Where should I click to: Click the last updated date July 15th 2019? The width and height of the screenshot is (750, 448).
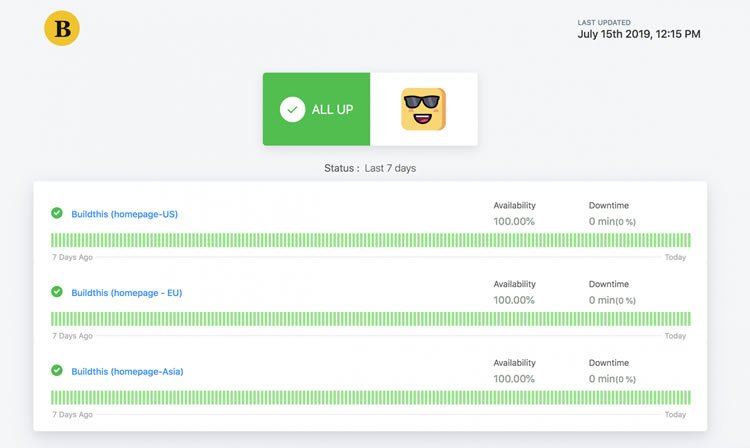point(614,34)
